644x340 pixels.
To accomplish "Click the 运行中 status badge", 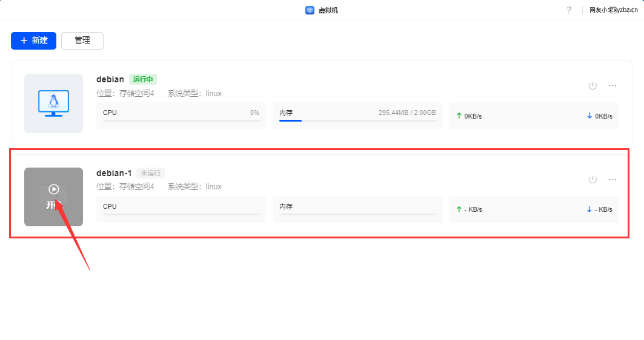I will 143,79.
